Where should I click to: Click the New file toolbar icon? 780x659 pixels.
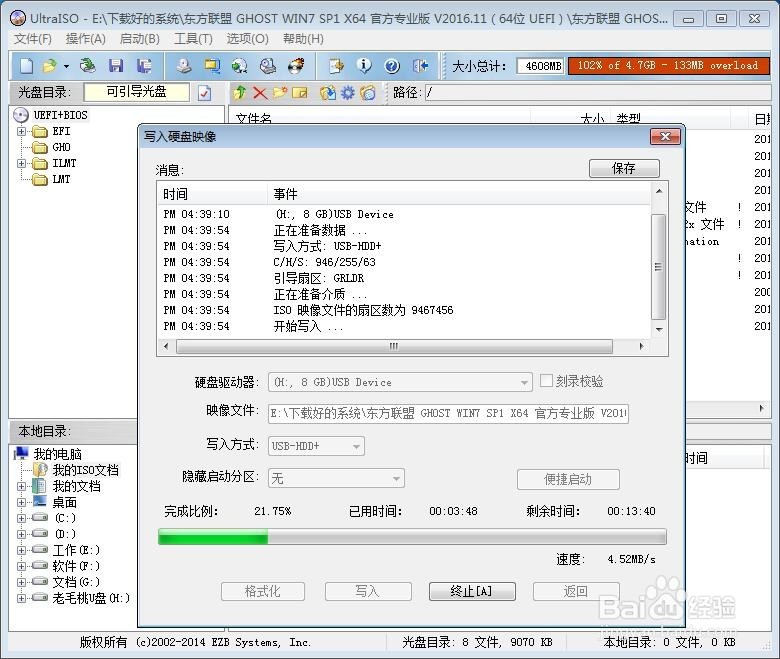point(26,66)
